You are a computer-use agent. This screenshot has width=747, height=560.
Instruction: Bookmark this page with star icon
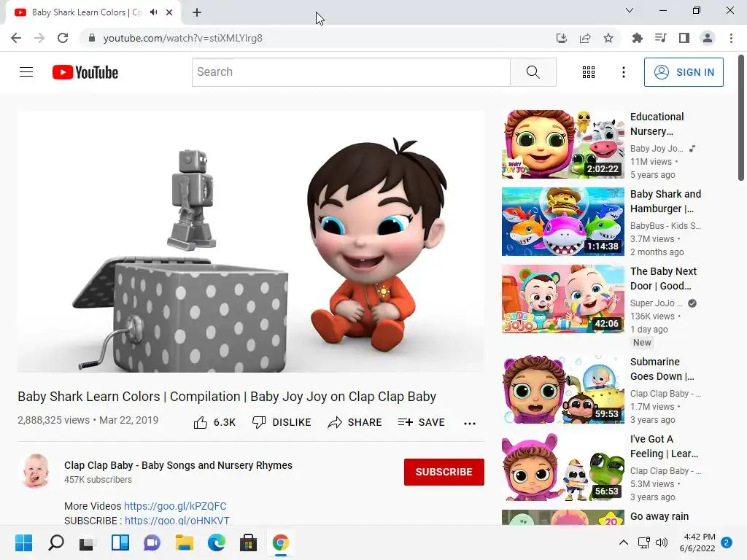pyautogui.click(x=608, y=38)
